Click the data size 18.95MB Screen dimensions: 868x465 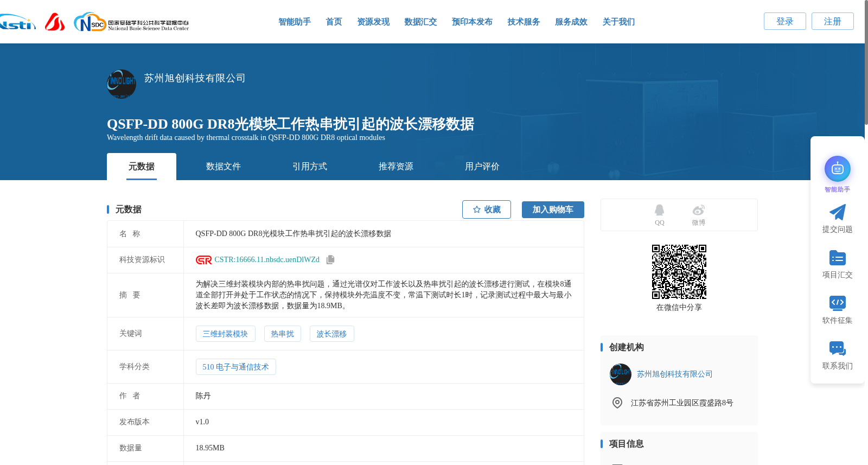coord(210,448)
